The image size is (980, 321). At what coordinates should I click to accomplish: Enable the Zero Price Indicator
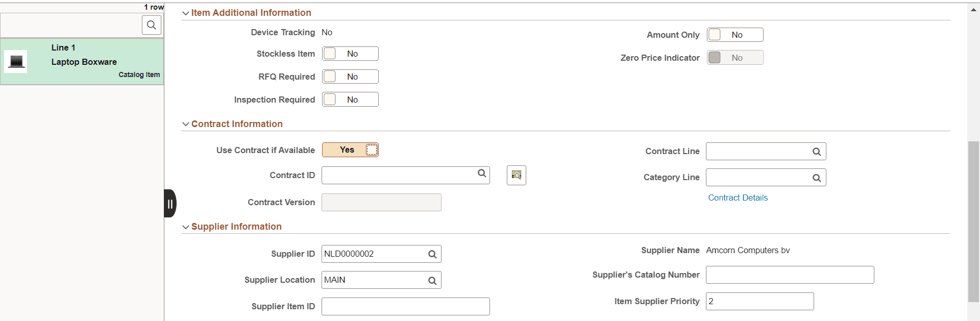click(x=735, y=57)
